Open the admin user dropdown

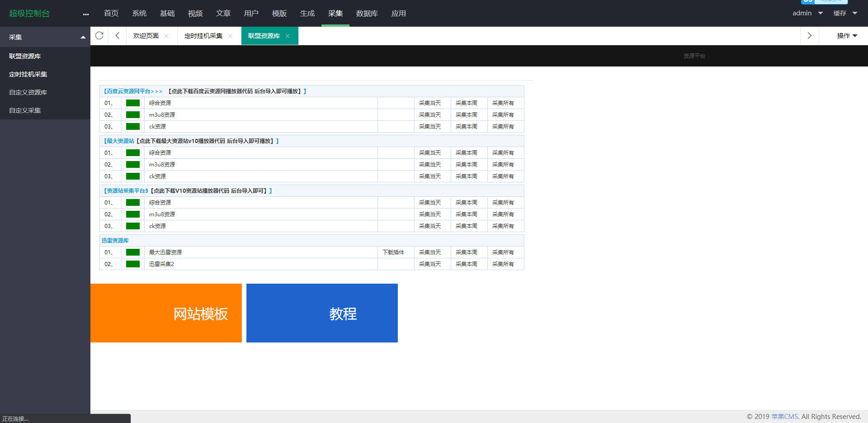[807, 13]
